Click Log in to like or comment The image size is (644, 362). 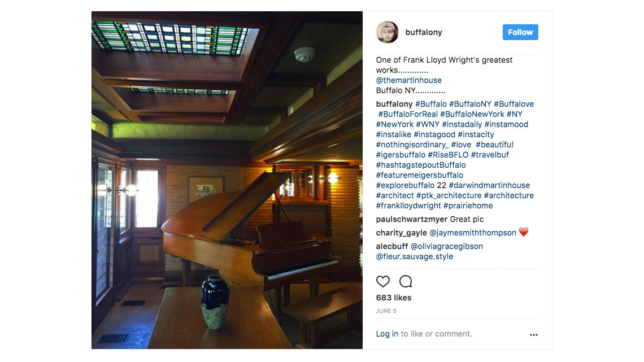pos(387,334)
